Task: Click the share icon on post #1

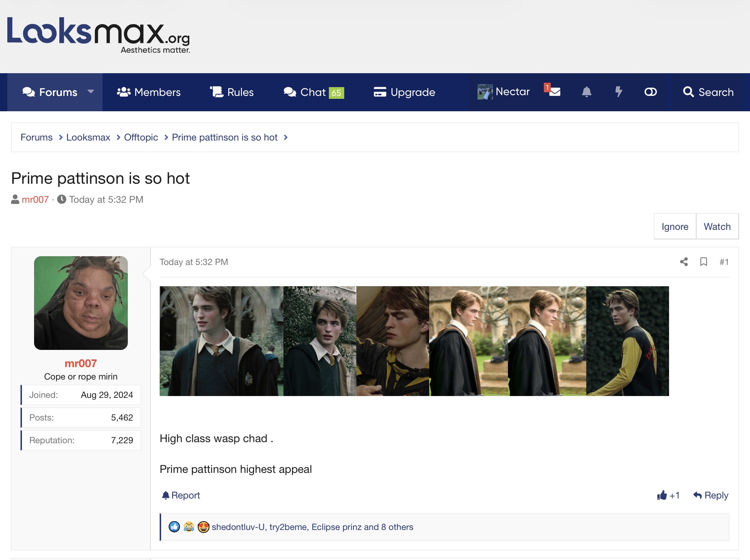Action: [684, 262]
